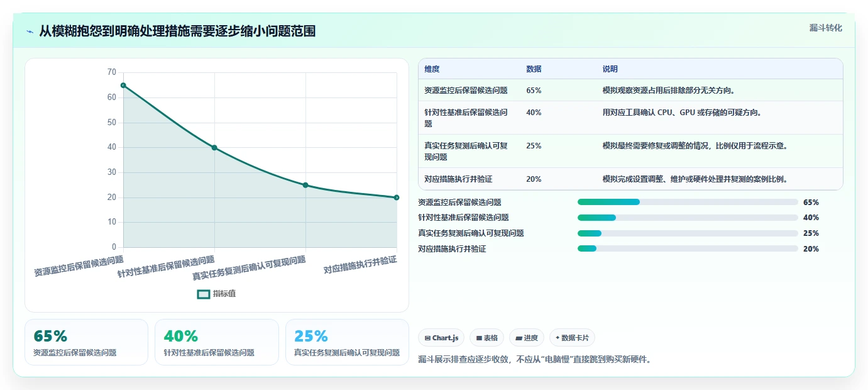This screenshot has width=868, height=390.
Task: Click the y-axis value 70
Action: pos(112,72)
